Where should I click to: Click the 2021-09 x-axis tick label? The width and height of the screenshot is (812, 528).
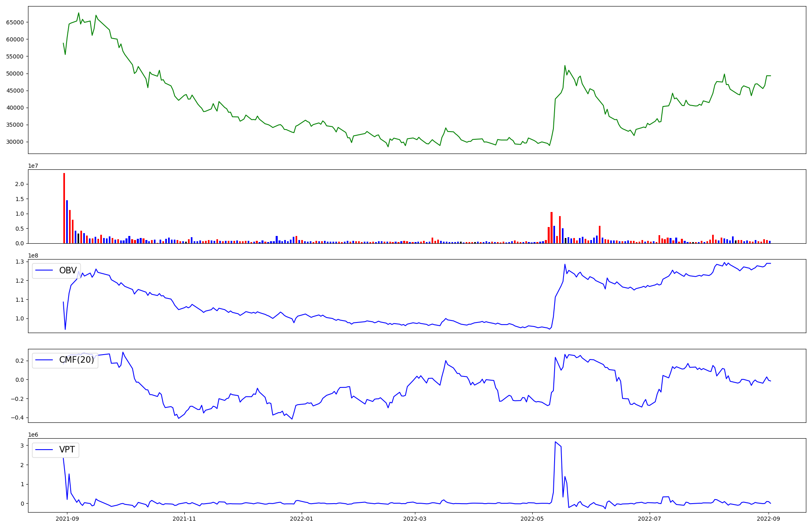pyautogui.click(x=67, y=519)
